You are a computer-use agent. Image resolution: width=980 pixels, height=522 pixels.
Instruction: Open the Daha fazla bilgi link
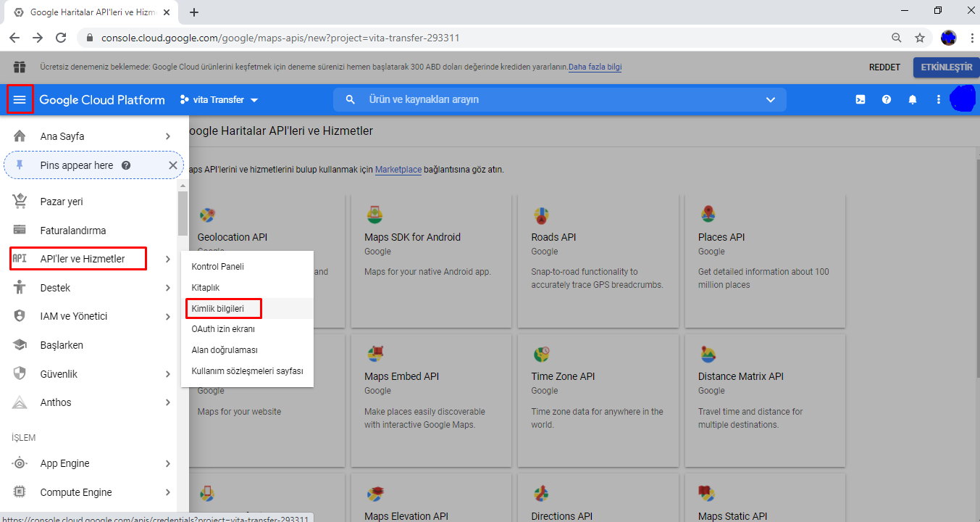tap(595, 67)
